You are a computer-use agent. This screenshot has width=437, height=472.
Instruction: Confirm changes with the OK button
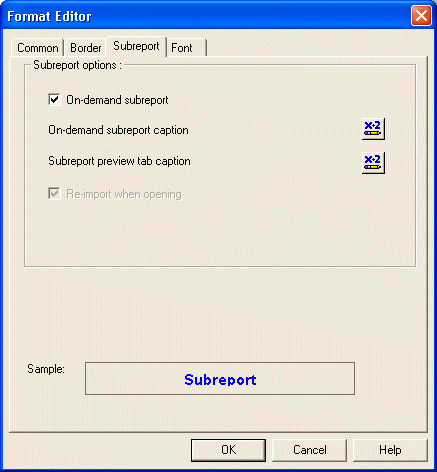(228, 450)
